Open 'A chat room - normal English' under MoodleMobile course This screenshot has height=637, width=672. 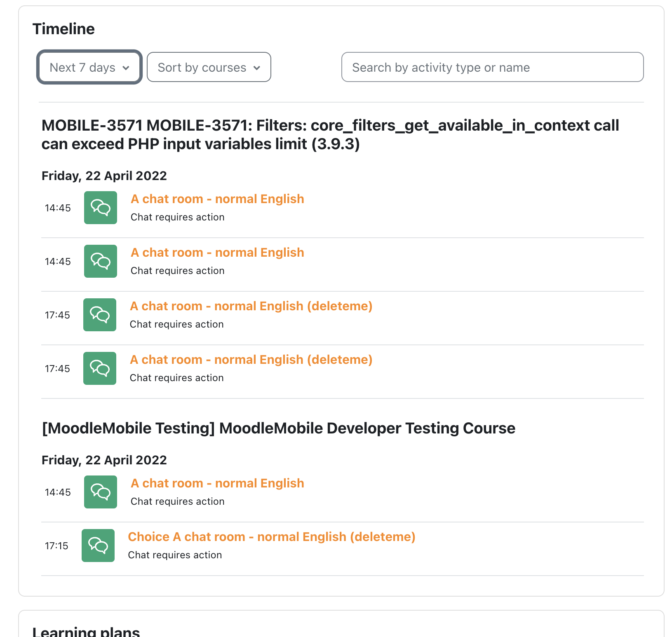[x=217, y=483]
